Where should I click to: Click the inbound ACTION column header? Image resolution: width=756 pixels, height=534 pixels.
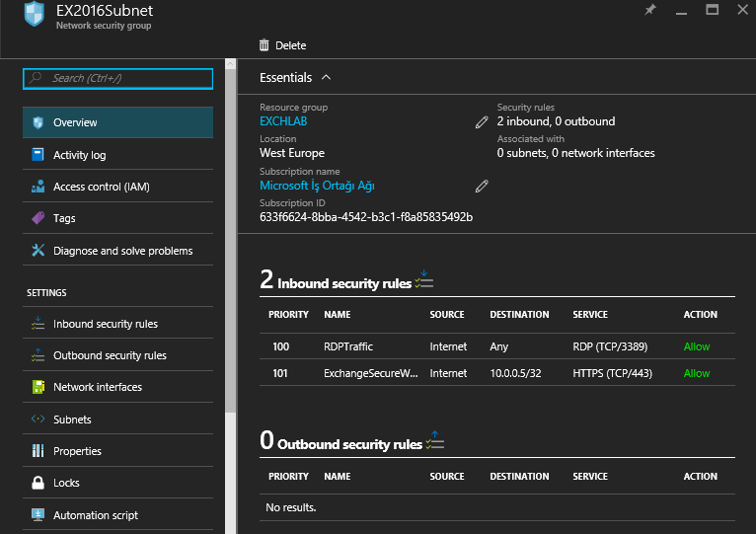click(701, 315)
